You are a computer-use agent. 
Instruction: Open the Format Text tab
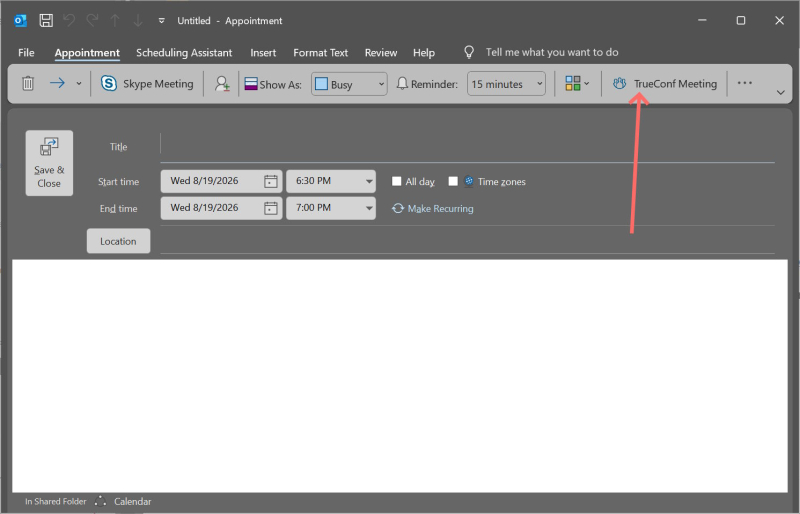[x=320, y=53]
